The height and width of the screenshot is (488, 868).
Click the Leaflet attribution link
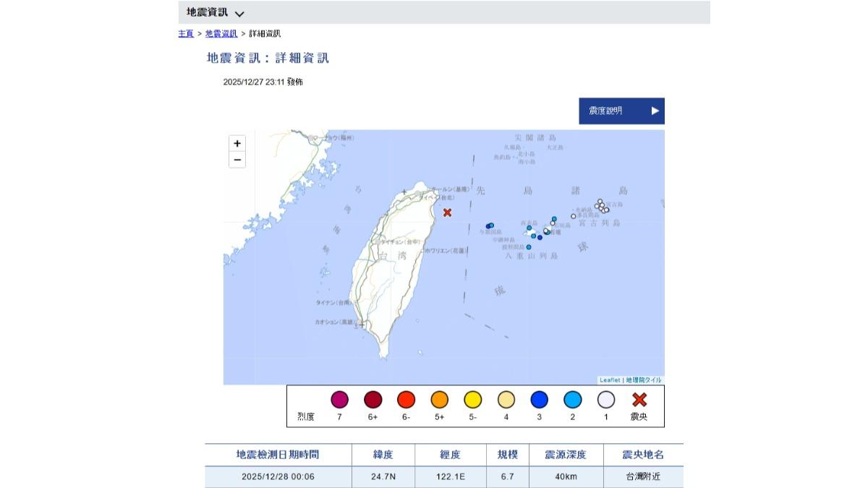(610, 380)
